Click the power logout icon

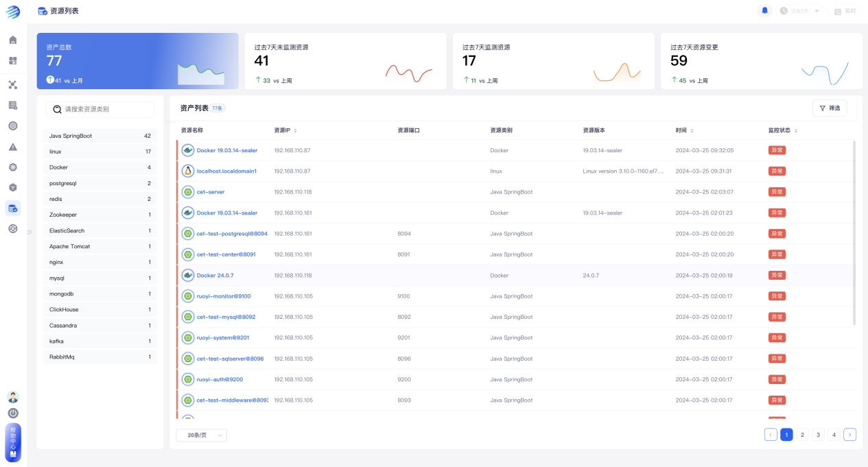[13, 413]
